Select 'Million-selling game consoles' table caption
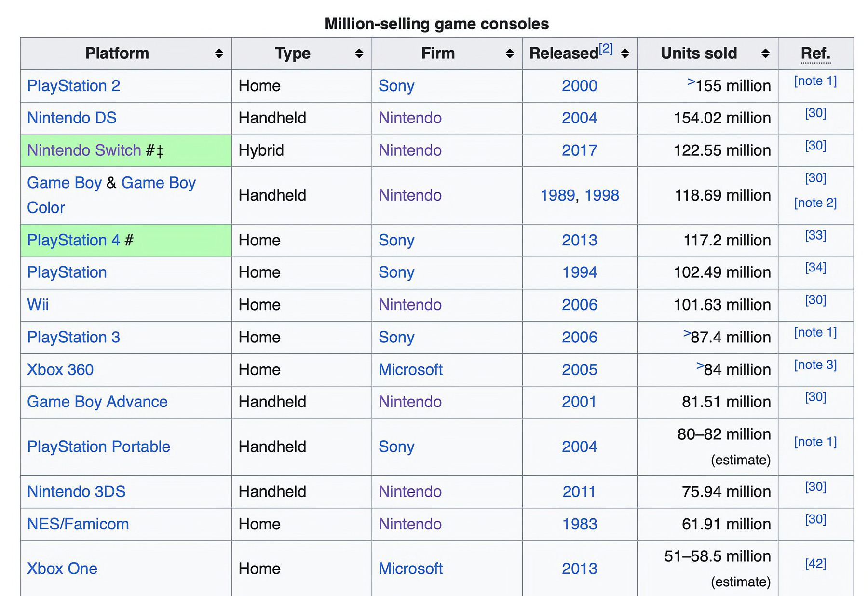 (x=436, y=24)
